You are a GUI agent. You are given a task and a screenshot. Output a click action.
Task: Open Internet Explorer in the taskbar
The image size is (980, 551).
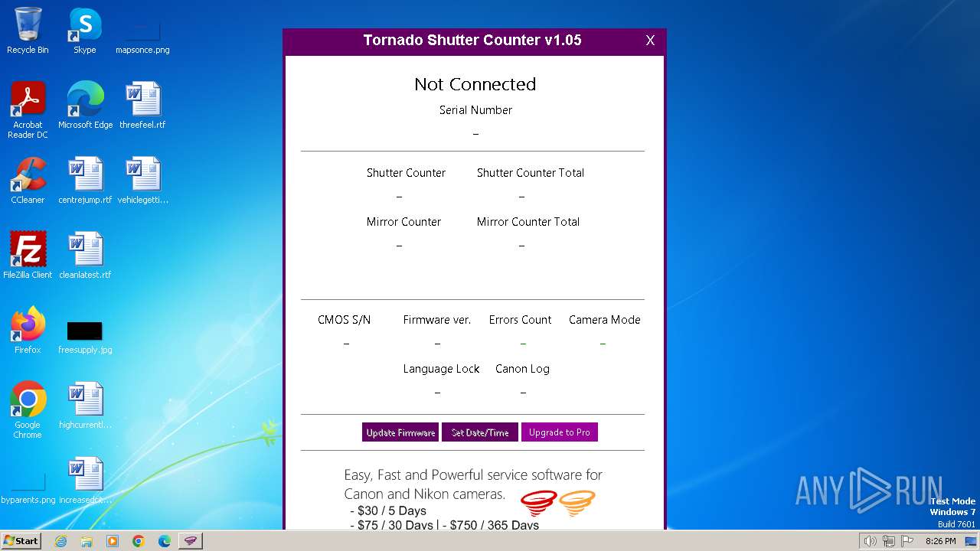point(60,541)
